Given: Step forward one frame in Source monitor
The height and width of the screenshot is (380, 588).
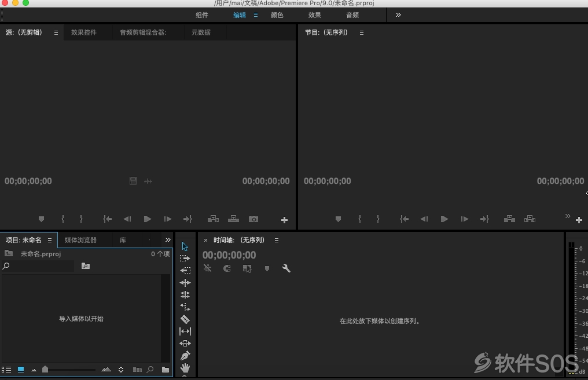Looking at the screenshot, I should [x=168, y=219].
